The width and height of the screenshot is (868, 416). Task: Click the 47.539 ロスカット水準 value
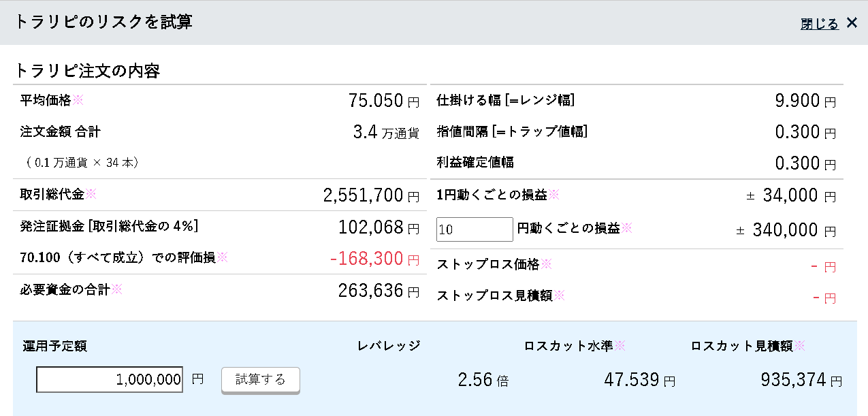click(632, 380)
